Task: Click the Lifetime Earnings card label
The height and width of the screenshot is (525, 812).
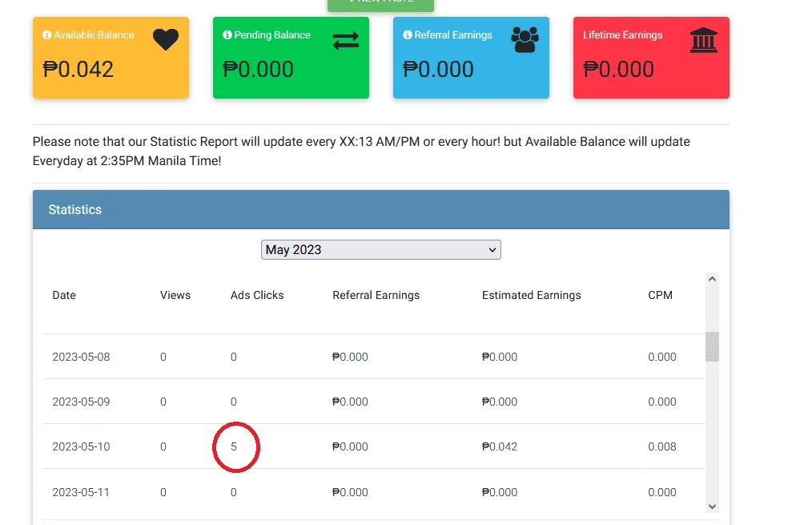Action: [x=622, y=34]
